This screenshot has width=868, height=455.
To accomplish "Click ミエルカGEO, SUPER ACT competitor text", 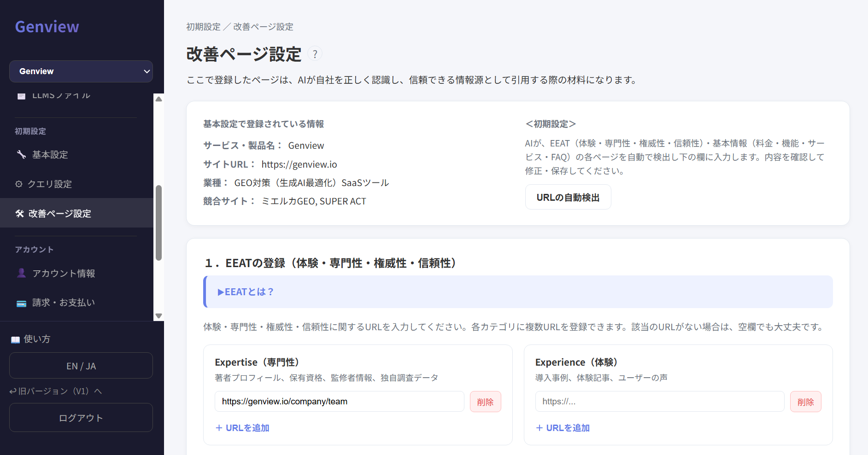I will click(314, 201).
